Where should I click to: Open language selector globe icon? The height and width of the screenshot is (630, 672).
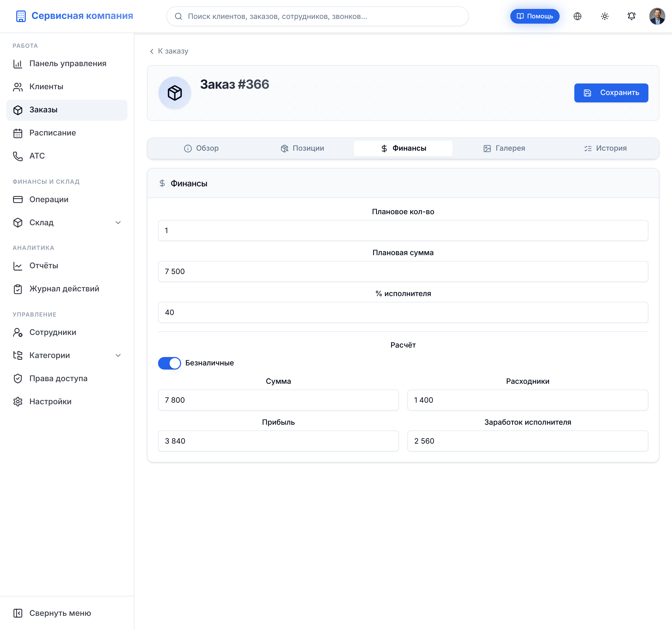point(577,16)
